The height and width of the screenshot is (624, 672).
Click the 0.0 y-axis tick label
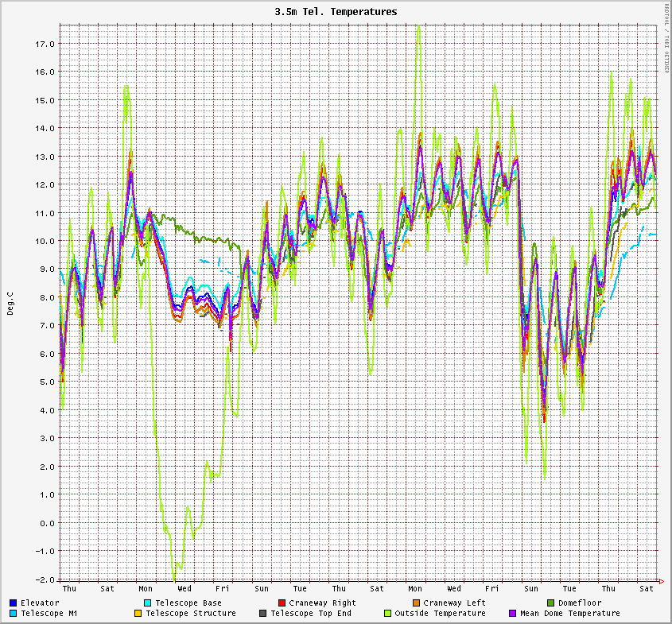47,523
